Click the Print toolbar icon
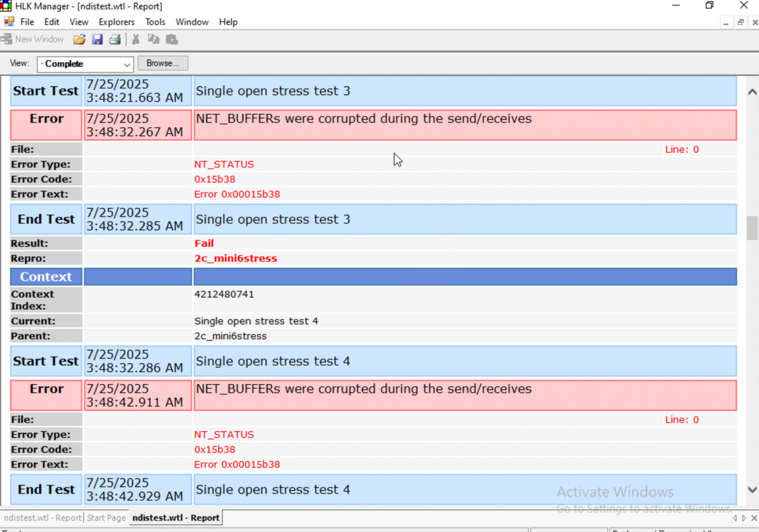759x532 pixels. (x=115, y=39)
